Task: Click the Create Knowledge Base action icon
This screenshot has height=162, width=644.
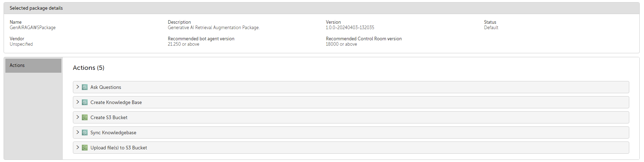Action: [x=85, y=102]
